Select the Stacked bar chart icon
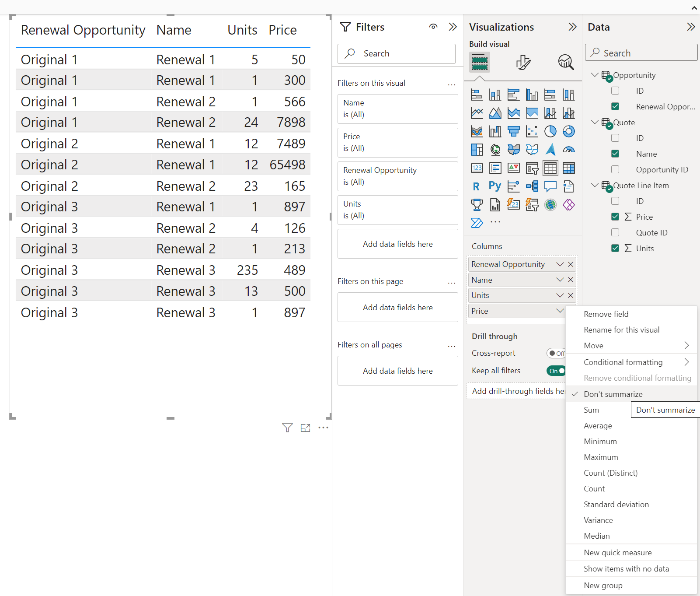This screenshot has height=596, width=700. tap(477, 95)
